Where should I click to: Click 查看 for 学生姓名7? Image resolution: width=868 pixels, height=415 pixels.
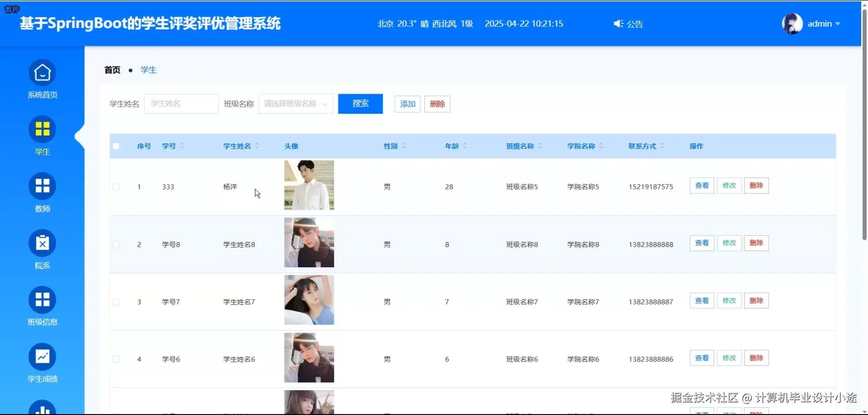[702, 301]
